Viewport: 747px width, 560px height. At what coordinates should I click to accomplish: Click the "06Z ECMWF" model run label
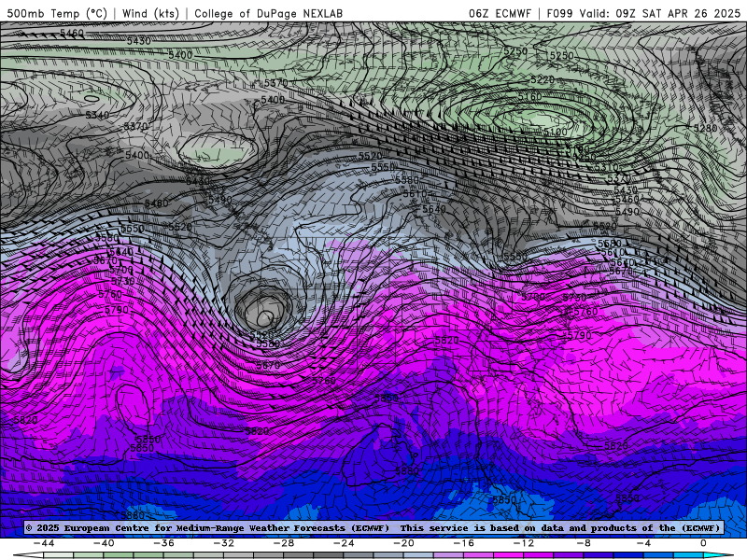[500, 13]
